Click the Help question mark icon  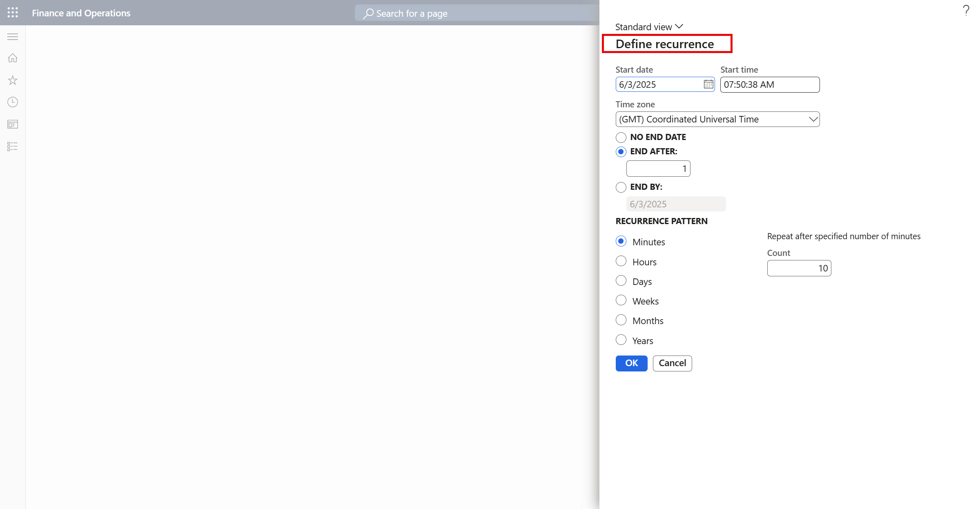[x=966, y=10]
